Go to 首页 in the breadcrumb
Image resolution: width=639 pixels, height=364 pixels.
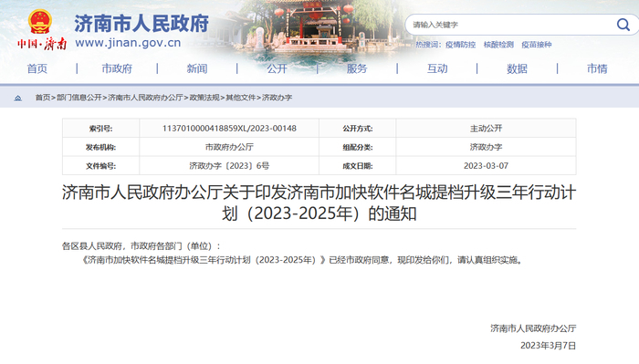pos(42,98)
